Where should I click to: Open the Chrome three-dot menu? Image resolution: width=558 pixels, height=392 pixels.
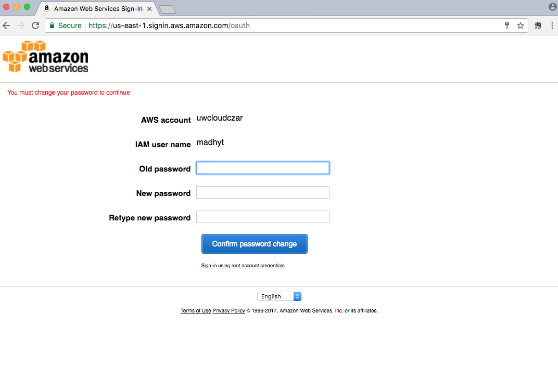point(552,25)
